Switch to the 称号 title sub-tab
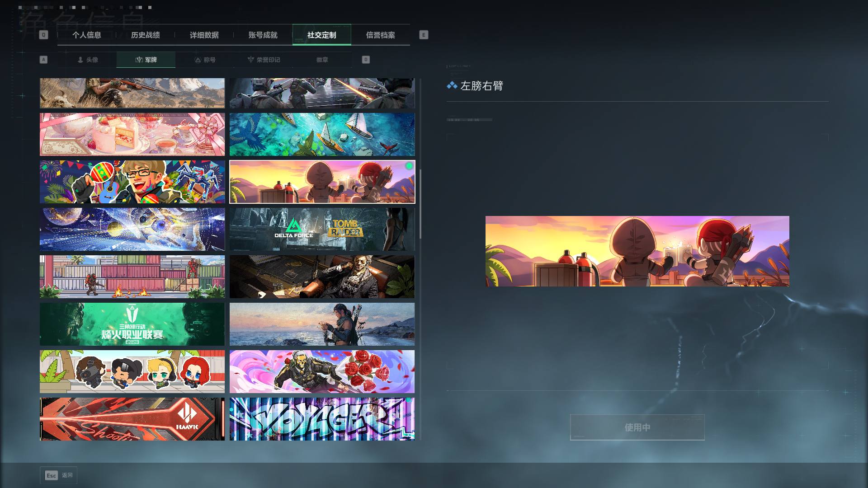Screen dimensions: 868x488 point(205,60)
